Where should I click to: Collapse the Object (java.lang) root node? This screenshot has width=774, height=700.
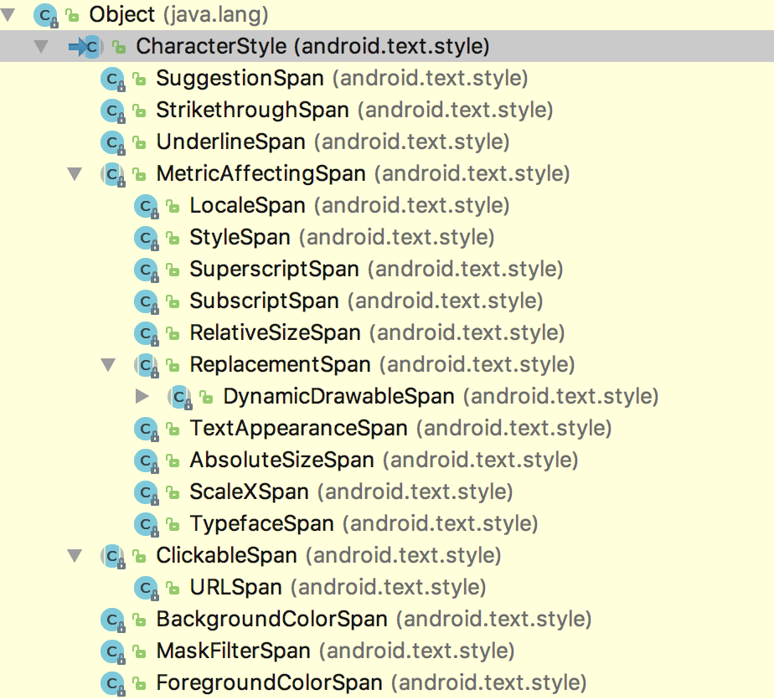tap(8, 15)
